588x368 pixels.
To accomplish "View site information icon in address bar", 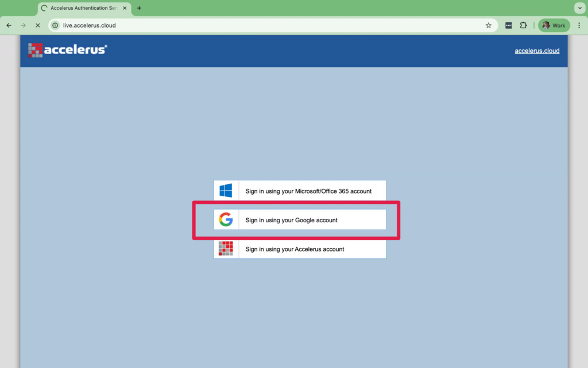I will (x=56, y=25).
